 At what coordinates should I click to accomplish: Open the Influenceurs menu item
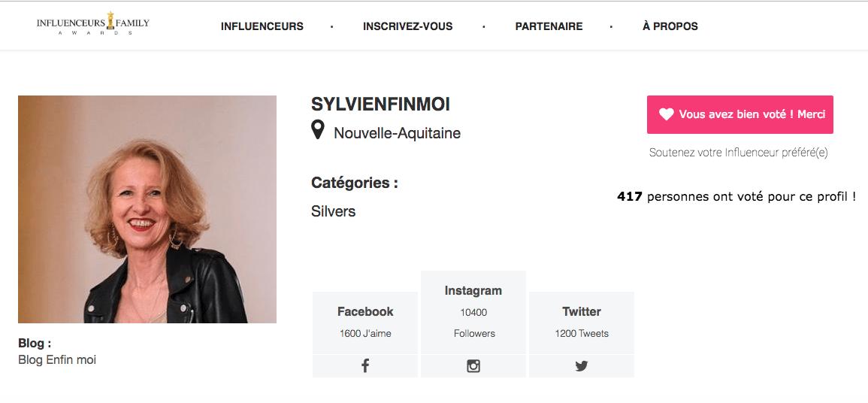coord(262,26)
